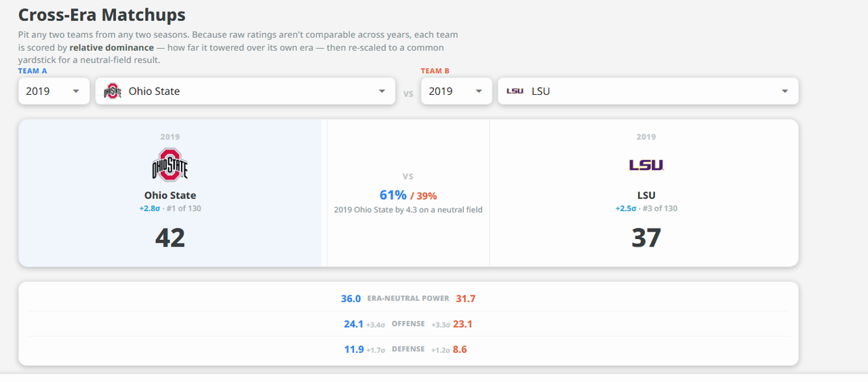Click Ohio State's offense value 24.1
This screenshot has width=868, height=382.
pyautogui.click(x=354, y=324)
